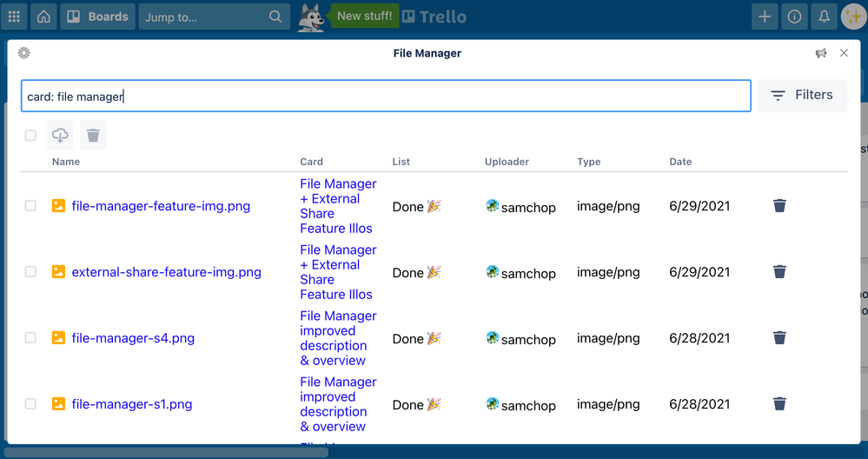This screenshot has width=868, height=459.
Task: Open external-share-feature-img.png link
Action: point(167,272)
